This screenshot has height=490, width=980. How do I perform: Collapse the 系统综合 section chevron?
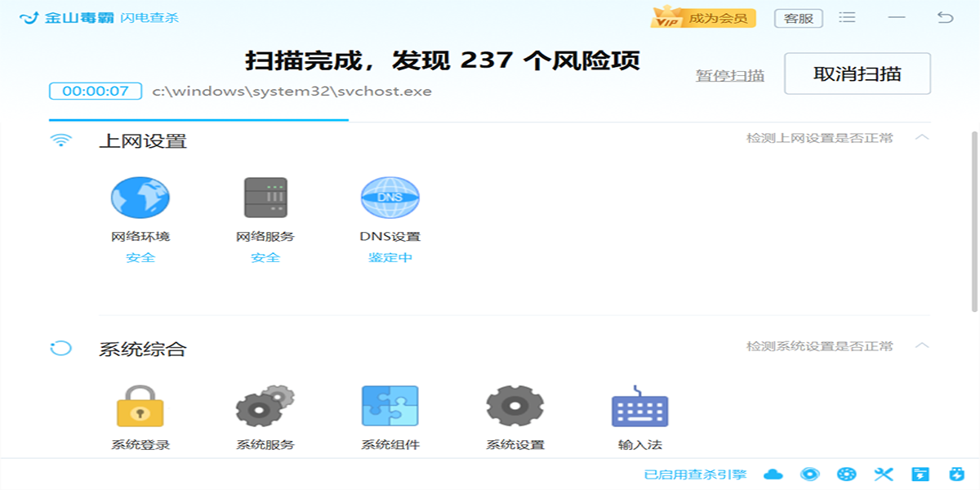click(x=922, y=345)
